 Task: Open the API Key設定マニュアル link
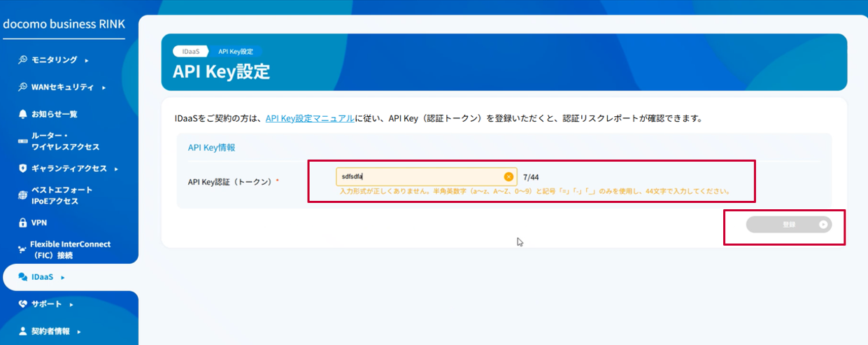(309, 119)
